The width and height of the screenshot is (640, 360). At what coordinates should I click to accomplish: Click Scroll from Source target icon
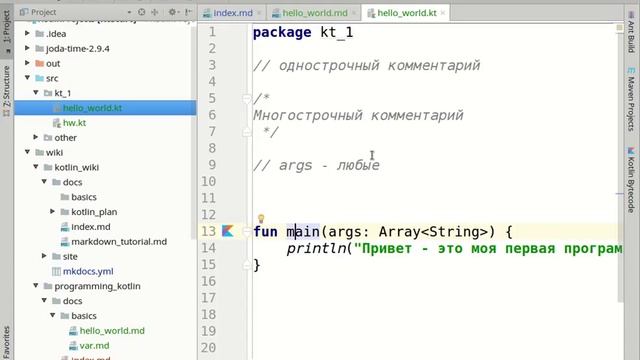(141, 12)
